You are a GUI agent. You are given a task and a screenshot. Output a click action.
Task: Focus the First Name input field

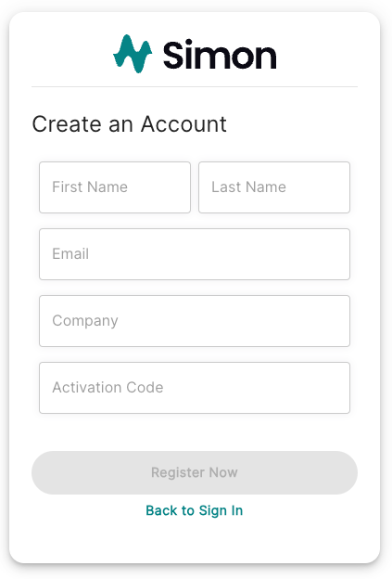coord(115,187)
